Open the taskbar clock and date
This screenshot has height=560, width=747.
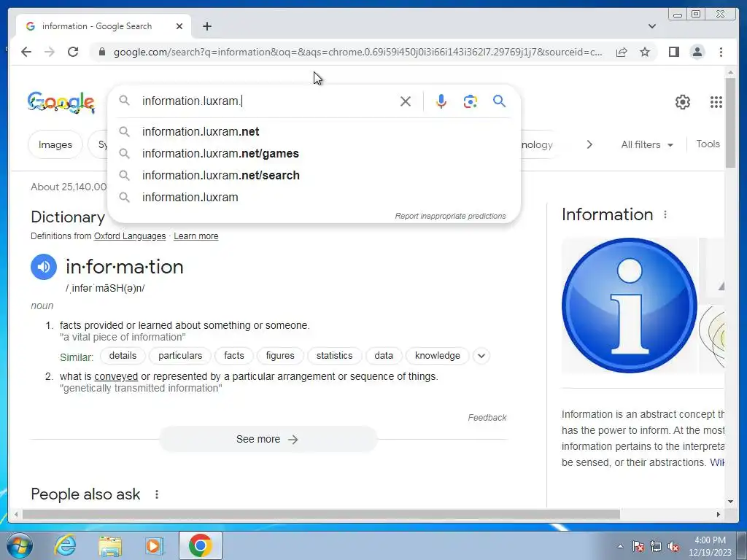pyautogui.click(x=710, y=546)
